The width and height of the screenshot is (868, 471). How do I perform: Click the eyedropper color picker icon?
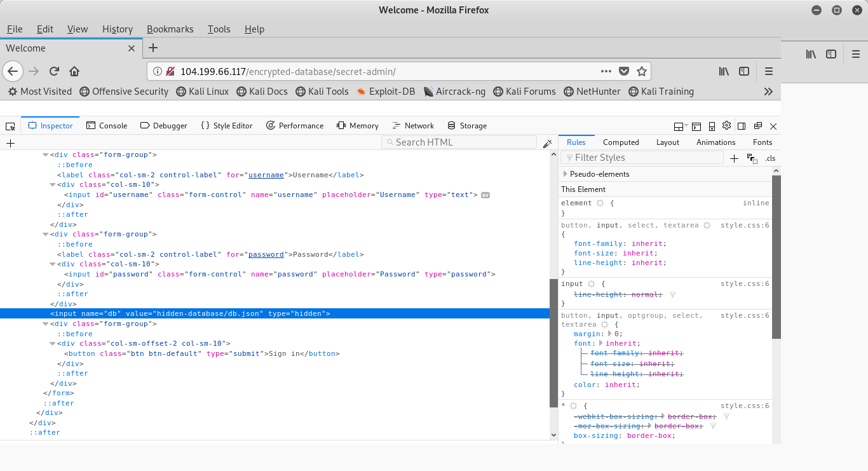tap(547, 143)
